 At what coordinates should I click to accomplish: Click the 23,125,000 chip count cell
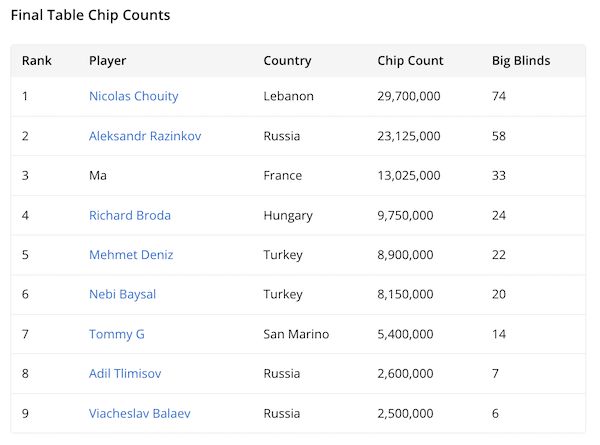(408, 136)
